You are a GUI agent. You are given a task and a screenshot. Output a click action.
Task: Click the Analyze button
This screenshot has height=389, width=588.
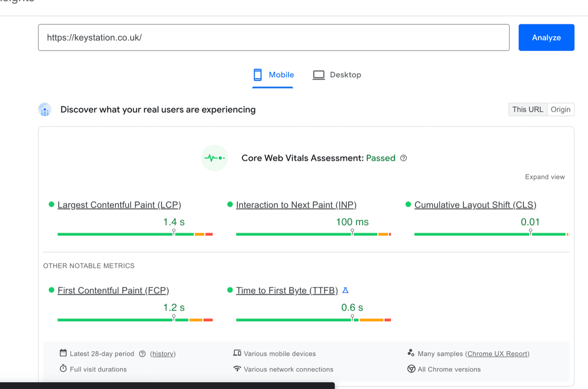pos(546,37)
